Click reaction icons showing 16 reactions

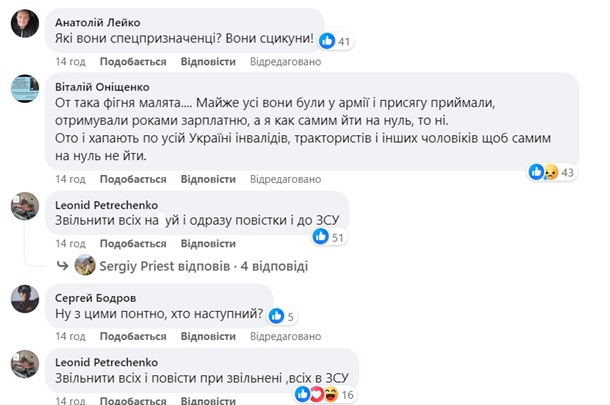317,394
